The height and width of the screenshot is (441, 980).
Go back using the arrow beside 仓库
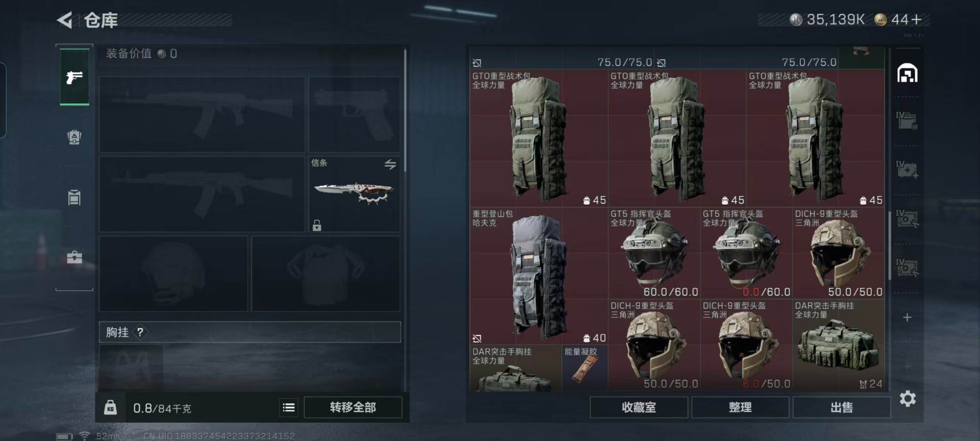point(65,20)
